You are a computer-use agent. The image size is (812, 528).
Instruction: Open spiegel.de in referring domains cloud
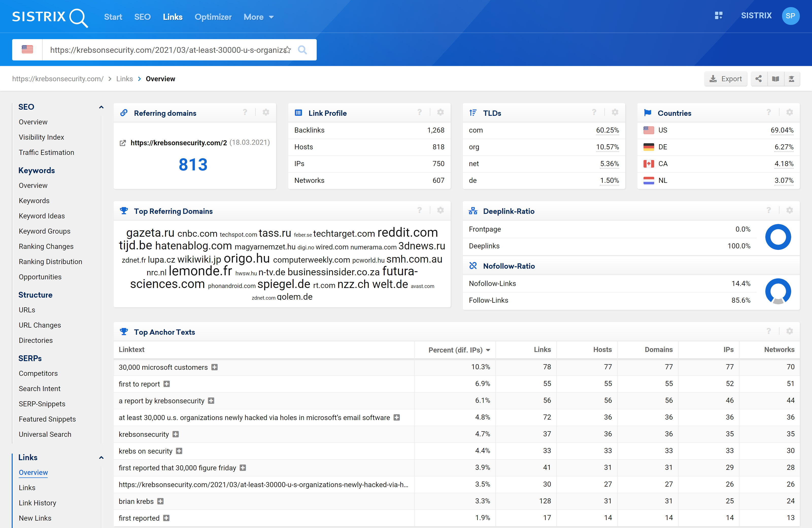pos(284,284)
